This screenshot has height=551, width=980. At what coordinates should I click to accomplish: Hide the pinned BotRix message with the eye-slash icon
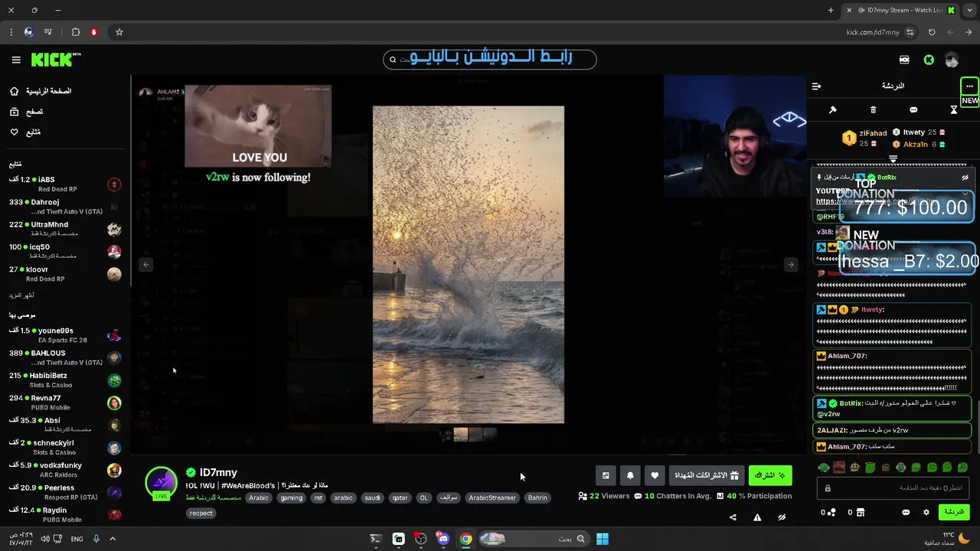coord(965,178)
